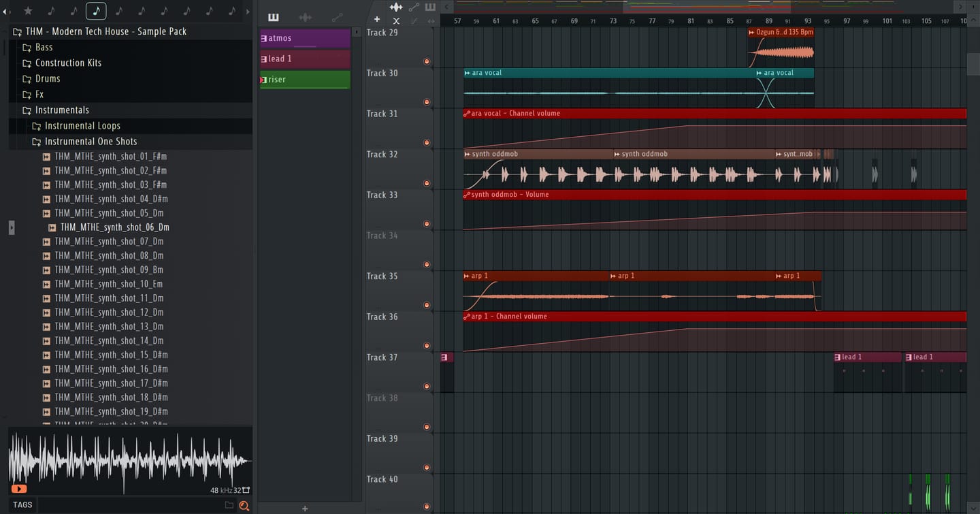Open the favorites star tab in the browser

(x=28, y=11)
